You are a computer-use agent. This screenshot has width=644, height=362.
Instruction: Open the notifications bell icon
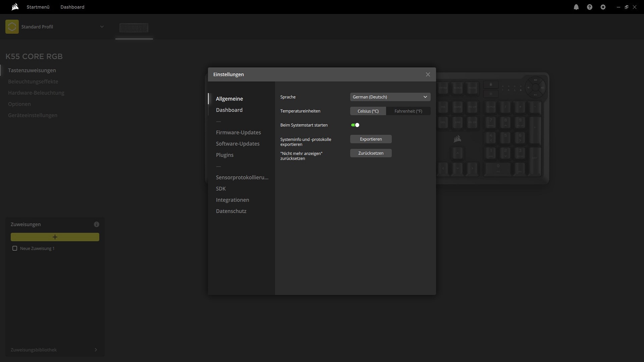pyautogui.click(x=576, y=7)
